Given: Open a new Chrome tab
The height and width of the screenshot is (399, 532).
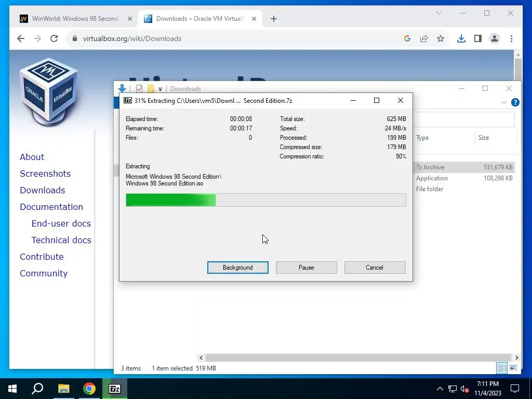Looking at the screenshot, I should 274,19.
